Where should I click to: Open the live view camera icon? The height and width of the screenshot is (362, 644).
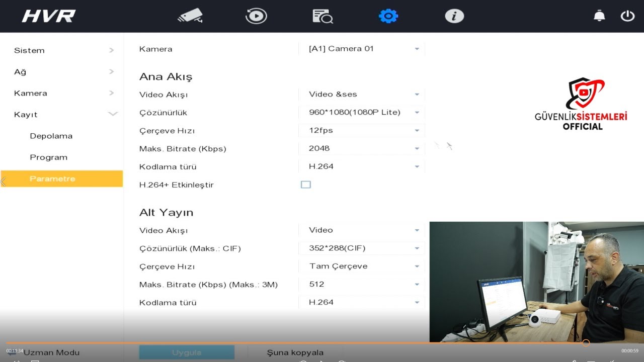click(190, 16)
